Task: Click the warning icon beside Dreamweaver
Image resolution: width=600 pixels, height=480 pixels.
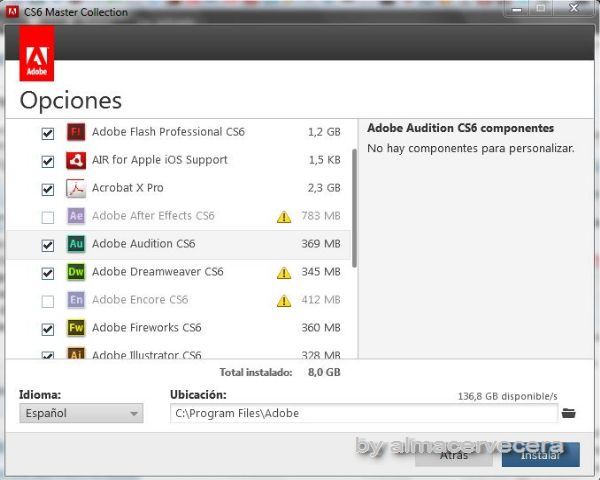Action: coord(284,273)
